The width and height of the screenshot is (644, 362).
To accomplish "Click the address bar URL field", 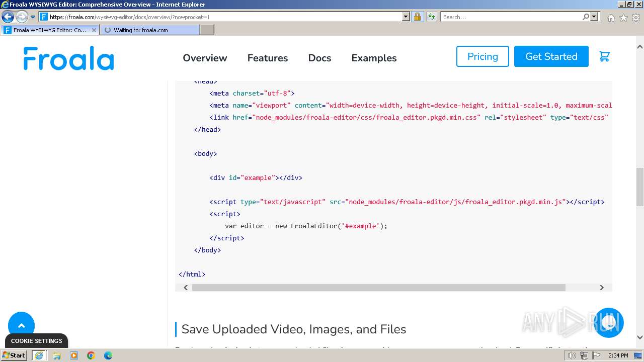I will (x=224, y=17).
